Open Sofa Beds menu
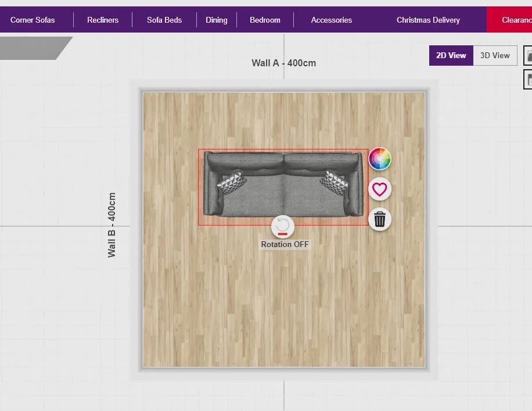532x411 pixels. coord(164,20)
